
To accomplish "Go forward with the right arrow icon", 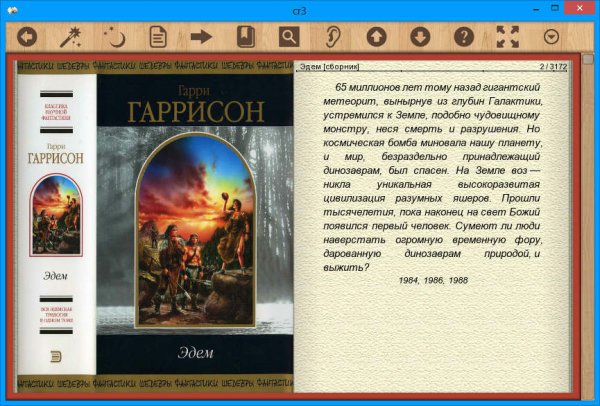I will (202, 37).
